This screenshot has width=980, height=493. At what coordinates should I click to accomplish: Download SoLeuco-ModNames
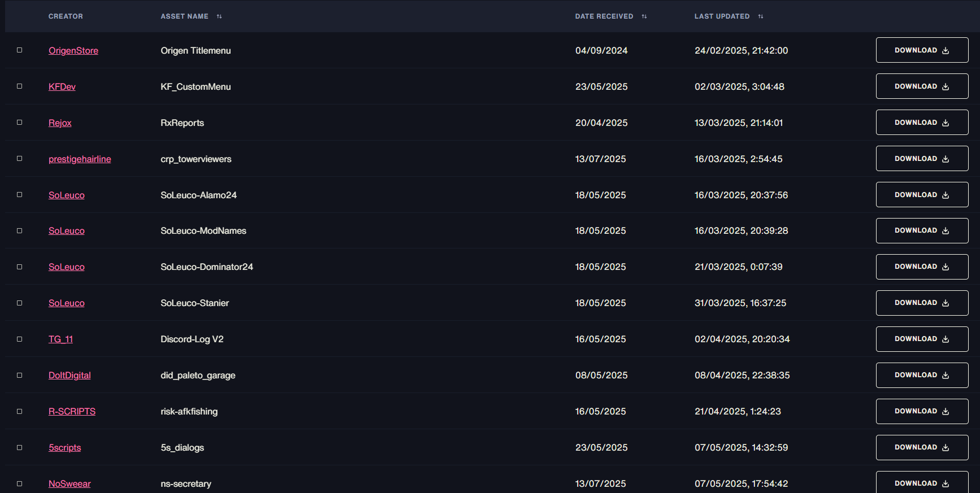[x=922, y=230]
